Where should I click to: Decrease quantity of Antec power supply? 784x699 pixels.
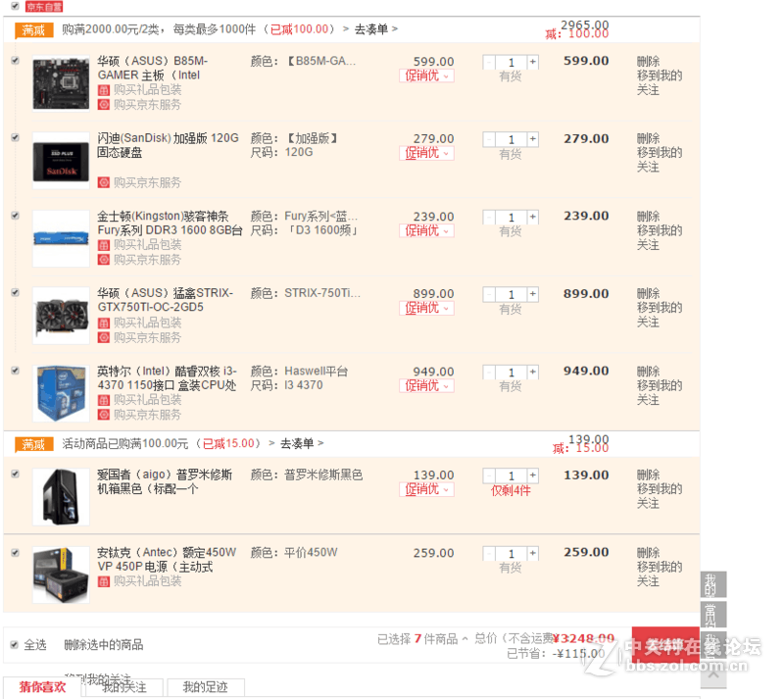click(x=489, y=553)
